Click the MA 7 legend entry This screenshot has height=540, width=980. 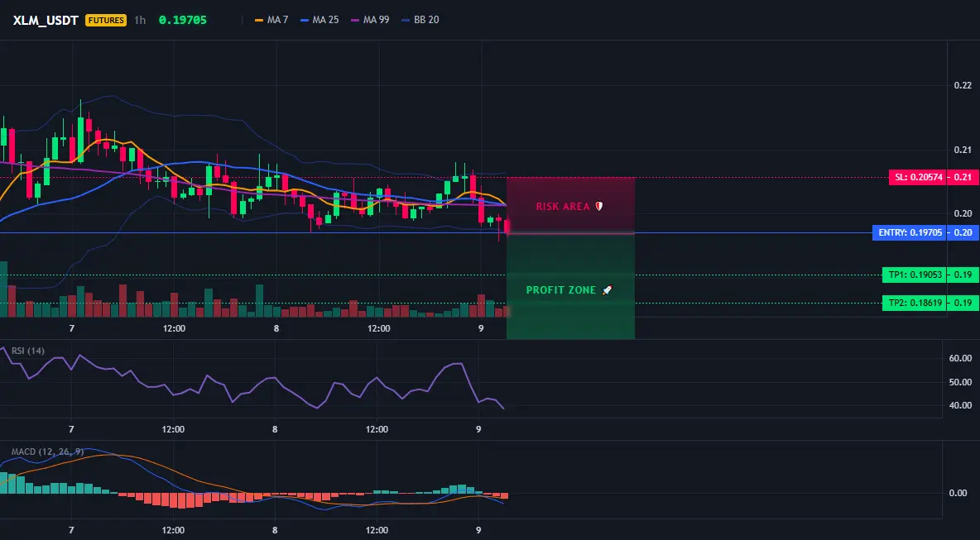[271, 20]
